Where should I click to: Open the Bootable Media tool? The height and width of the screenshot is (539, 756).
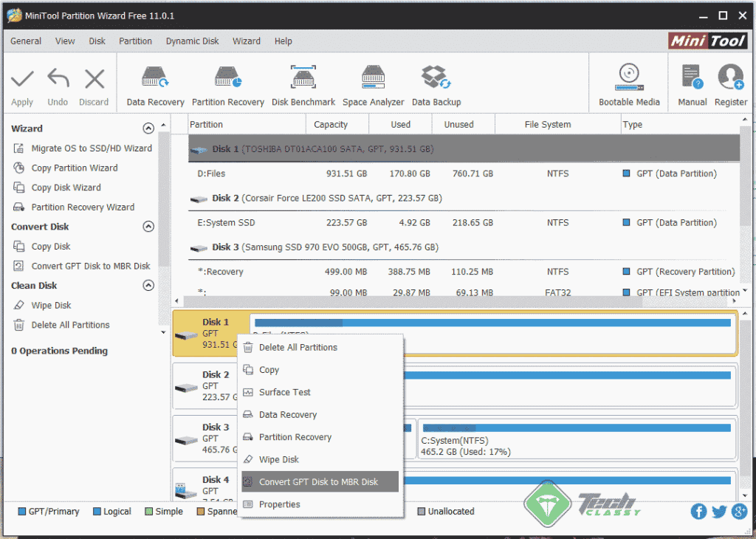click(x=628, y=81)
